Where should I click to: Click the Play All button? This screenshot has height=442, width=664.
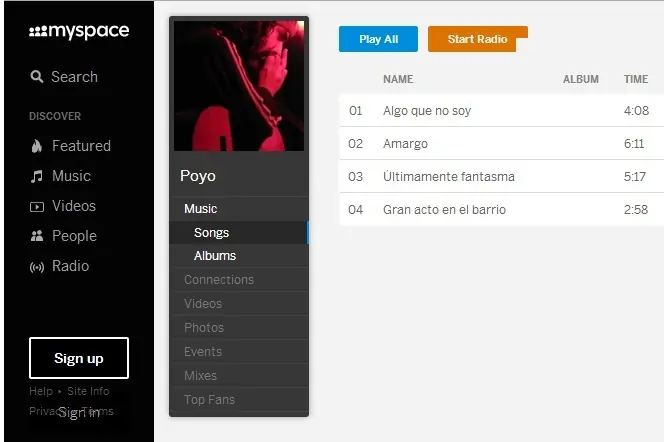click(378, 39)
